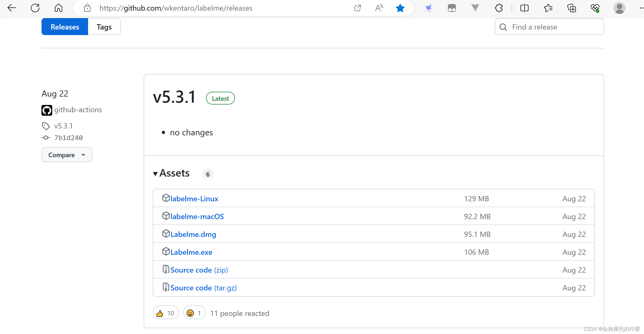Open commit 7b1d240 link

pos(68,138)
